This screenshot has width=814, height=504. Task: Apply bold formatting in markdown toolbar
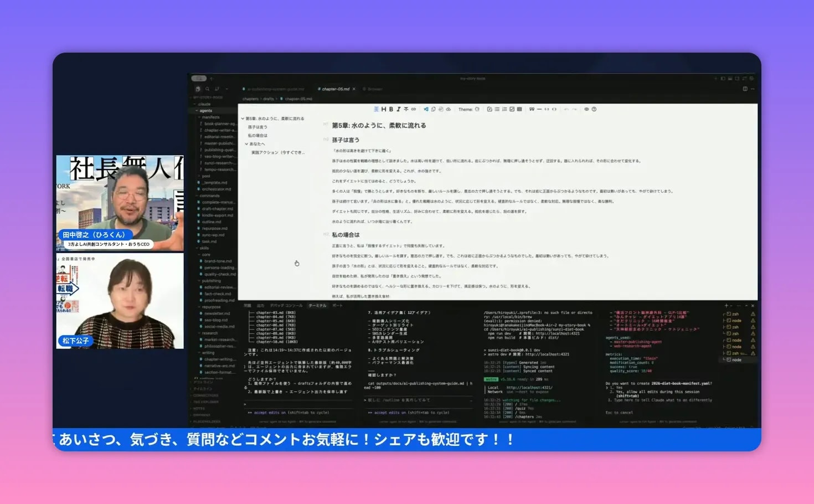coord(391,110)
